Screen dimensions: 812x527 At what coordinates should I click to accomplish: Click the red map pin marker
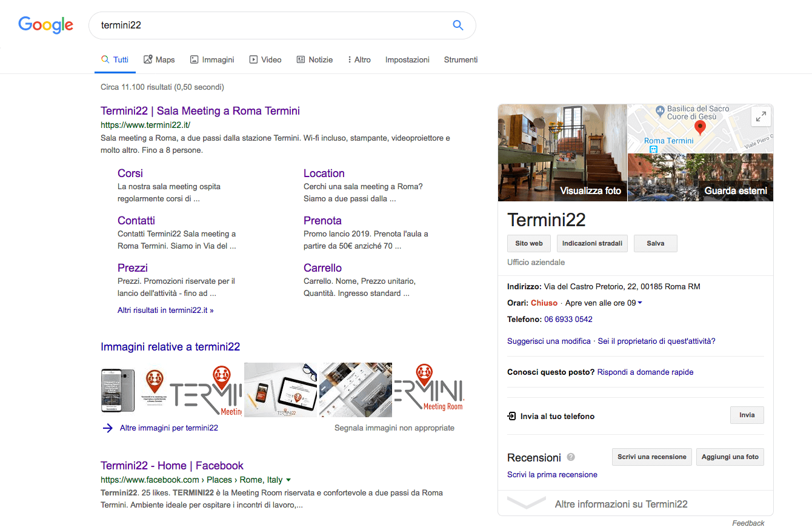pyautogui.click(x=700, y=127)
